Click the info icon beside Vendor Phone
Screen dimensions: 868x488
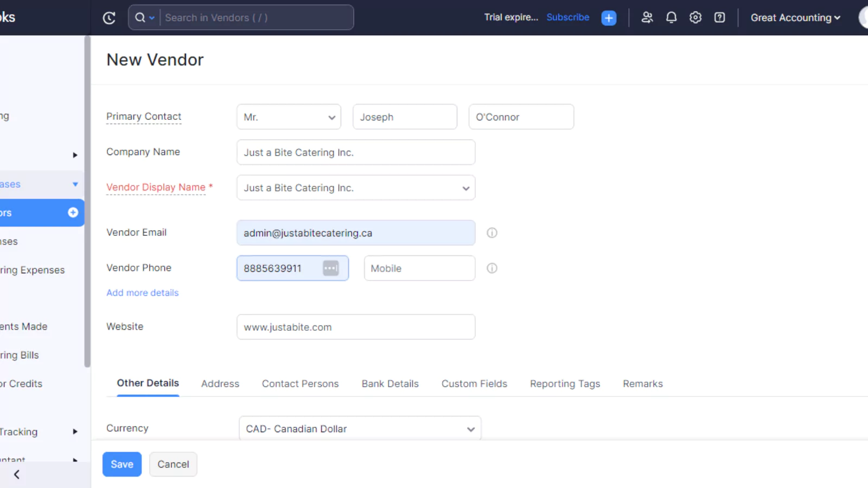pyautogui.click(x=492, y=268)
